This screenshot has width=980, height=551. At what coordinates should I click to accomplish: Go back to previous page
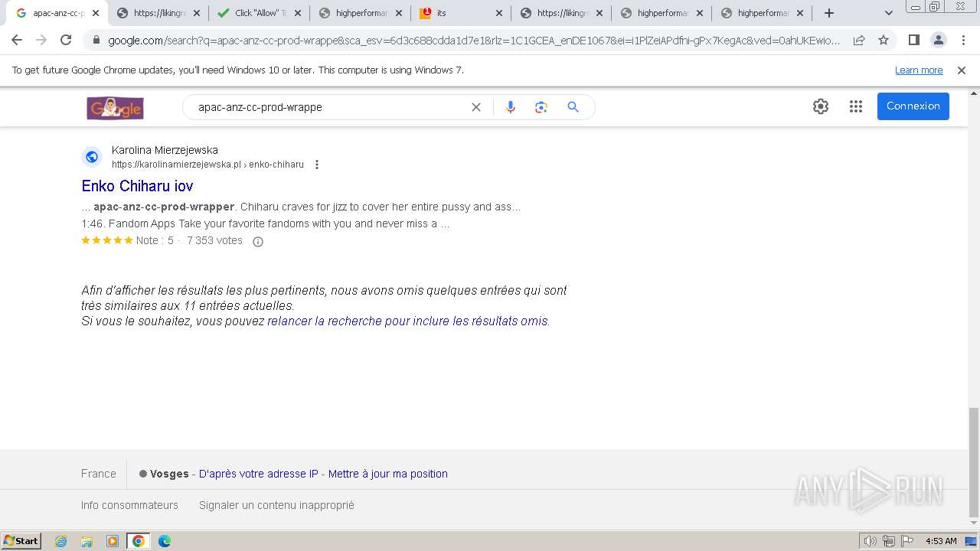coord(17,40)
